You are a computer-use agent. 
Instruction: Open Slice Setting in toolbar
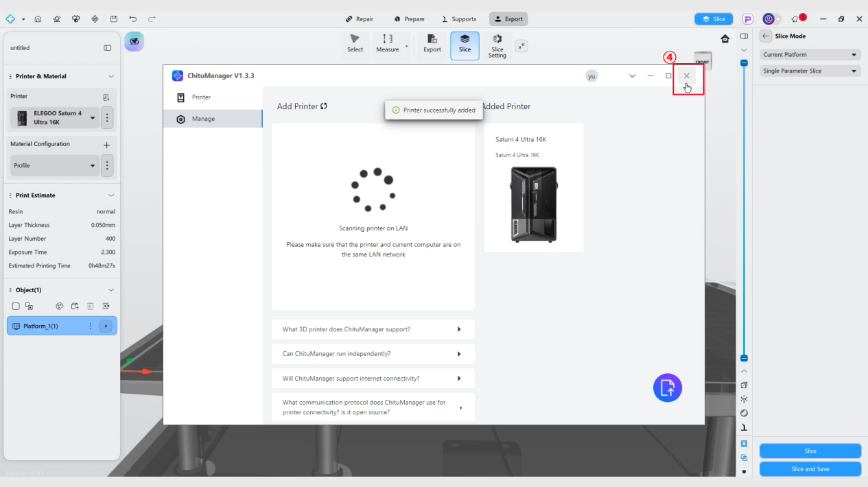coord(497,45)
